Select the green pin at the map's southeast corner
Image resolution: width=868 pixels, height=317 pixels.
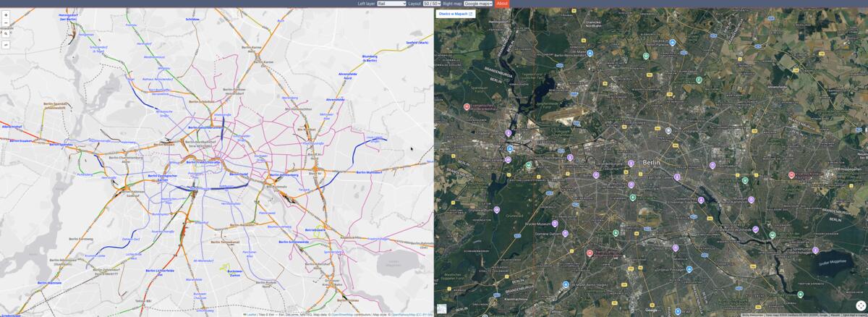coord(800,295)
